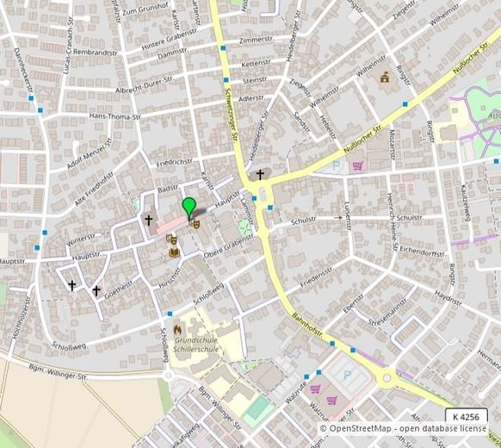Screen dimensions: 501x448
Task: Open OpenStreetMap open database license link
Action: (x=403, y=428)
